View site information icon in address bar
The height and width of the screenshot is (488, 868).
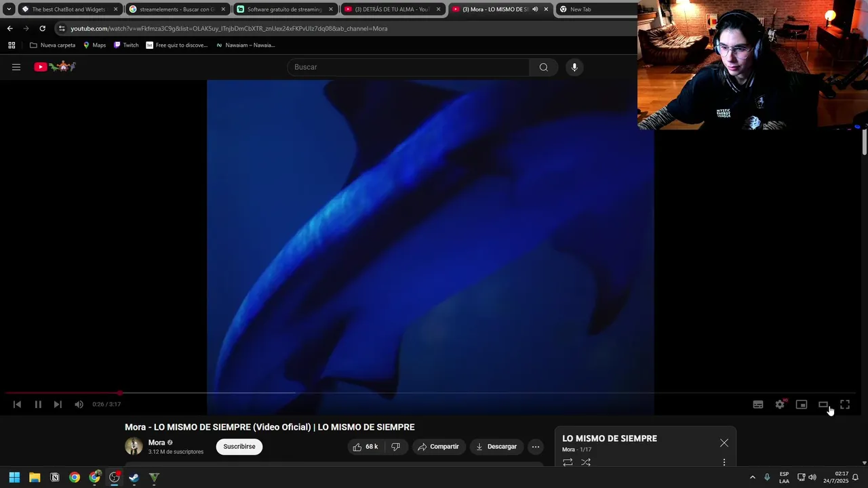pyautogui.click(x=62, y=28)
